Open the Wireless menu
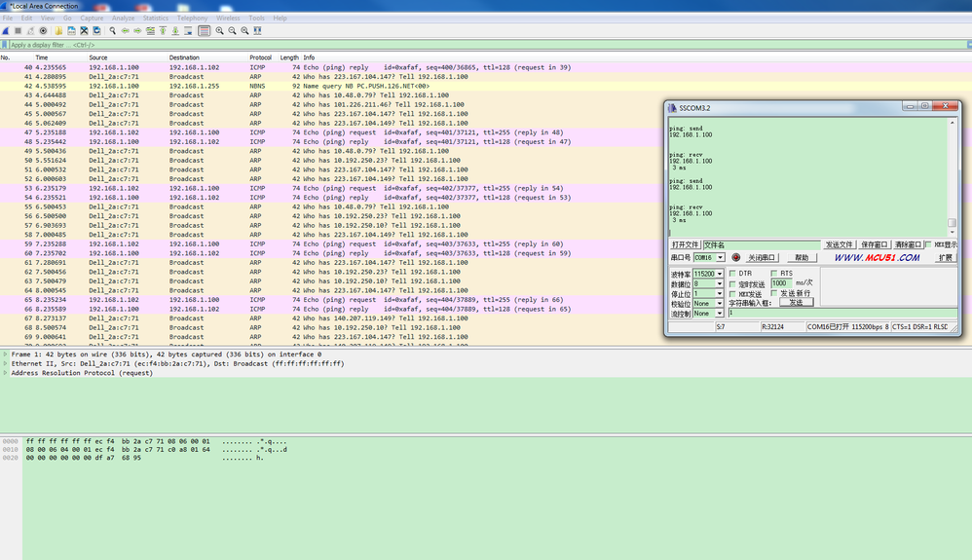Viewport: 972px width, 560px height. tap(228, 18)
